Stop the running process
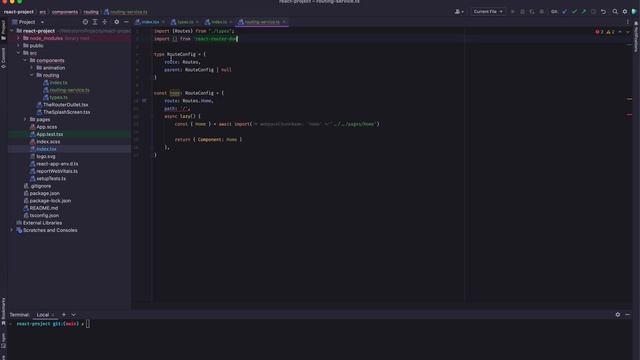This screenshot has height=360, width=640. coord(542,12)
